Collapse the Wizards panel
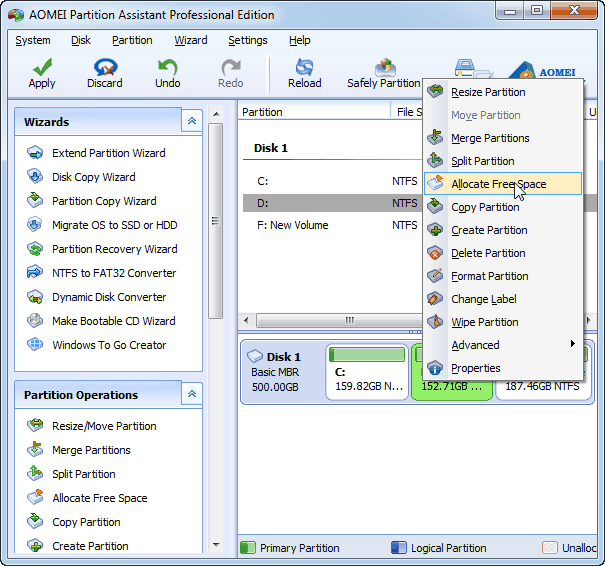Screen dimensions: 605x566 click(x=192, y=121)
